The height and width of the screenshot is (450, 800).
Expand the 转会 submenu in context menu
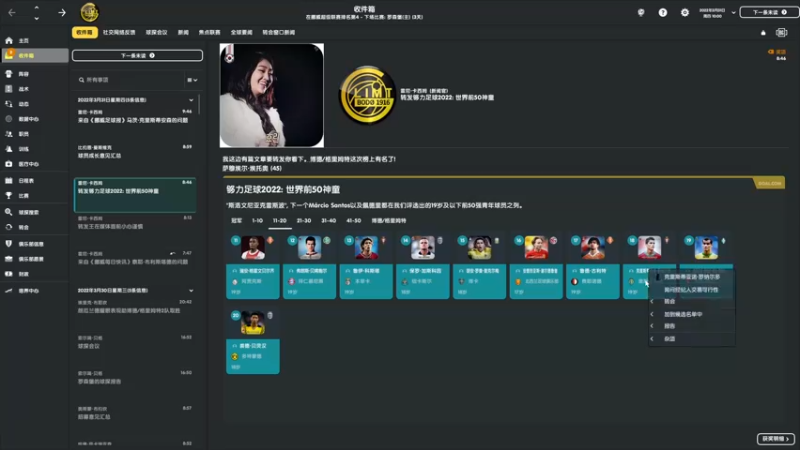(691, 302)
